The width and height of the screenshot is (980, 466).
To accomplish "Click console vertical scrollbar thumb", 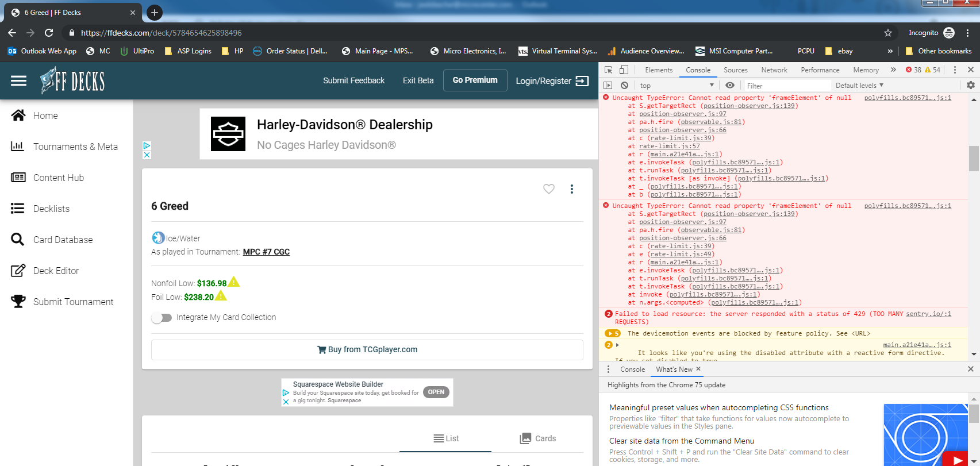I will coord(974,159).
